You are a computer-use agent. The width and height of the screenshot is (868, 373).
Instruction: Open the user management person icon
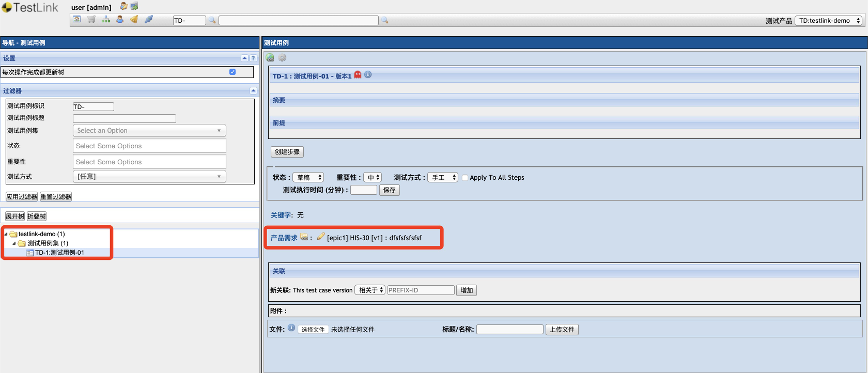pyautogui.click(x=120, y=20)
